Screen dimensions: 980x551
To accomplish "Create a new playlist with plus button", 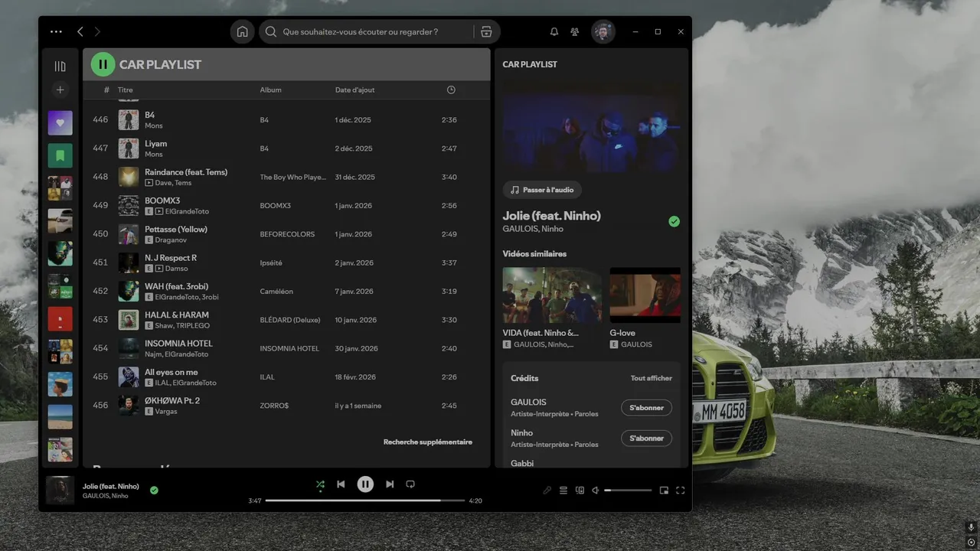I will pos(60,90).
